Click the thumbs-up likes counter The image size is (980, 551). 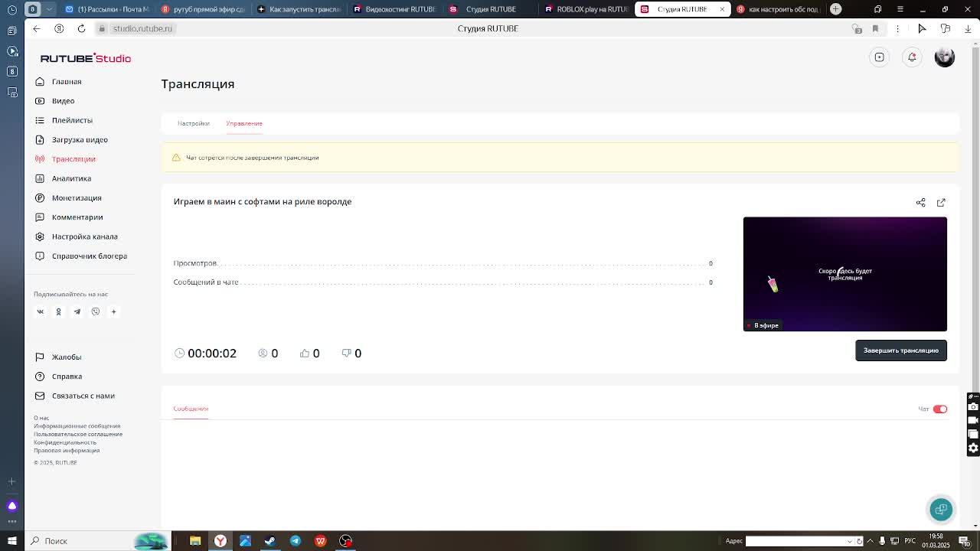[x=310, y=354]
